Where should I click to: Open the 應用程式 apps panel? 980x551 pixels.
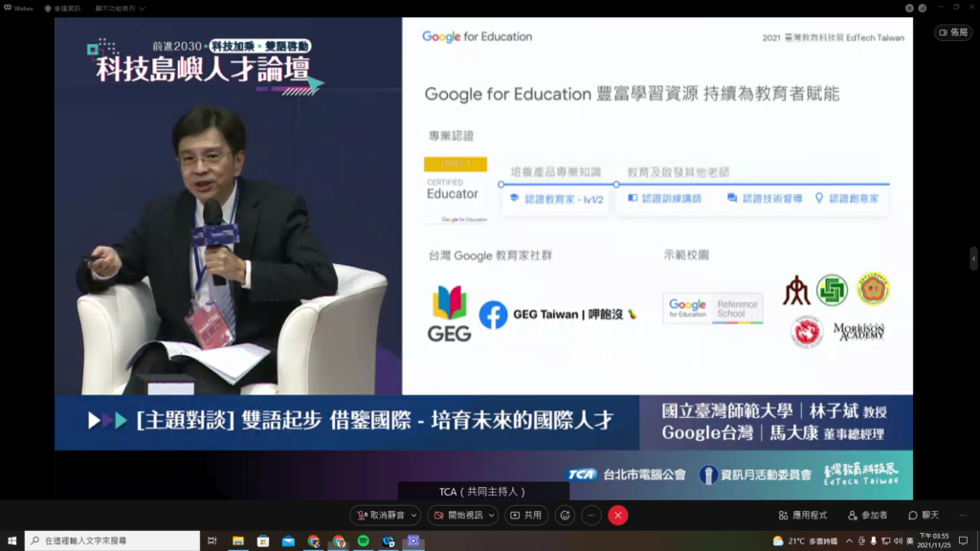(x=803, y=516)
